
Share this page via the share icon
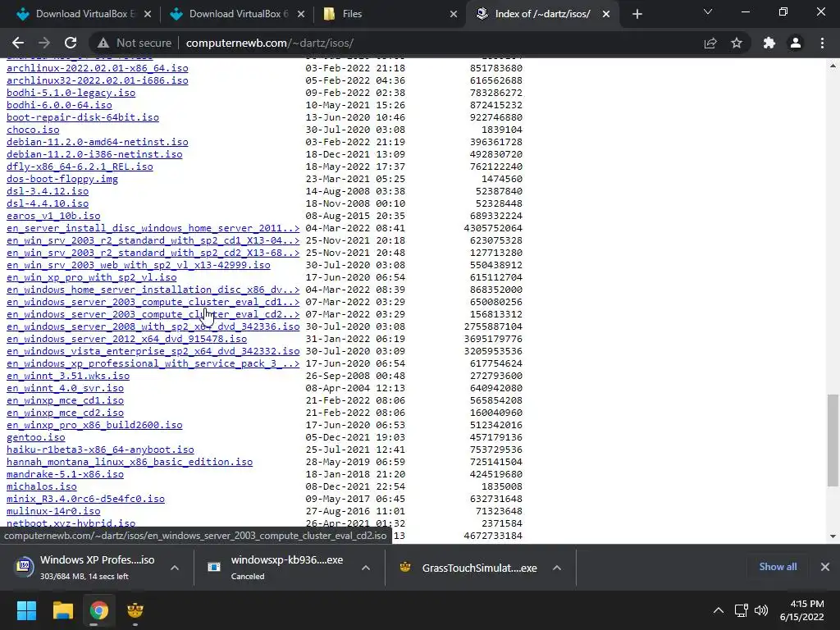tap(710, 43)
